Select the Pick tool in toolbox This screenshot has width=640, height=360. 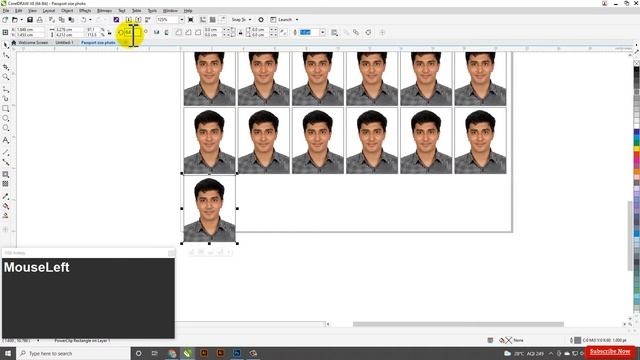click(x=6, y=45)
